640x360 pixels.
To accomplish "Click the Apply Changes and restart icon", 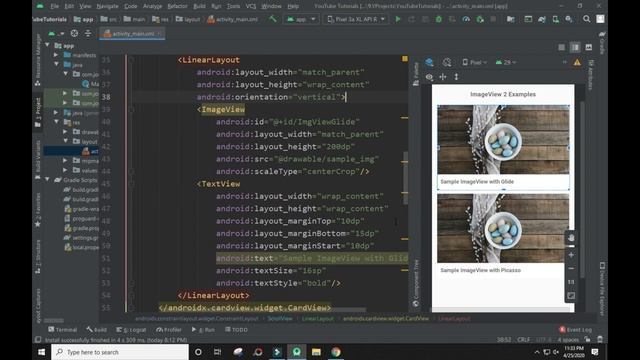I will point(411,19).
